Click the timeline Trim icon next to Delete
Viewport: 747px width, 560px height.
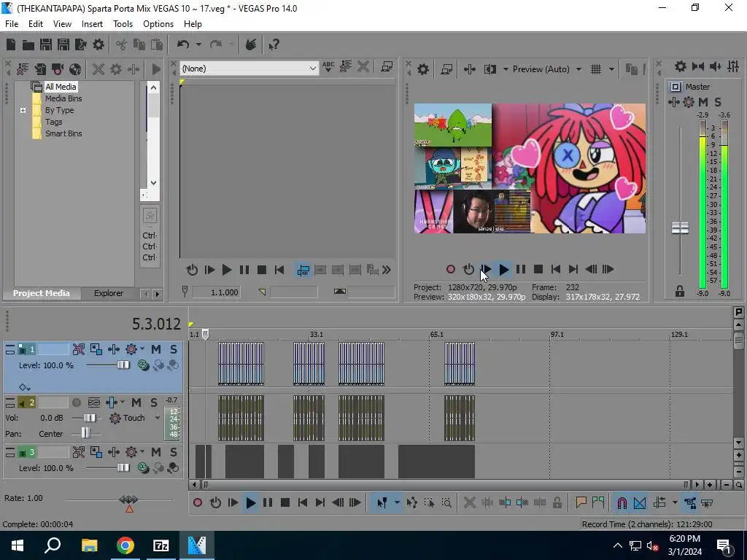point(487,502)
